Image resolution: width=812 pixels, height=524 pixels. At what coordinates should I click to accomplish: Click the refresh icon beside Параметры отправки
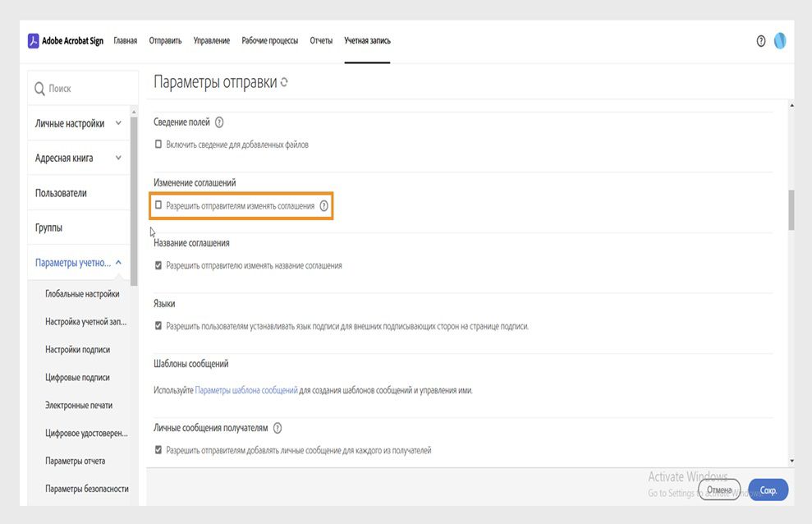pyautogui.click(x=284, y=83)
